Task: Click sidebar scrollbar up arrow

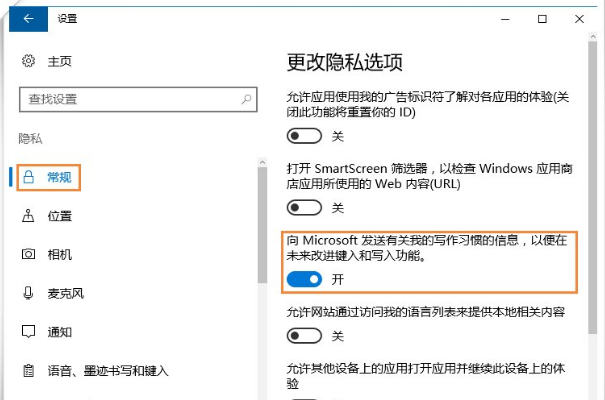Action: pyautogui.click(x=262, y=162)
